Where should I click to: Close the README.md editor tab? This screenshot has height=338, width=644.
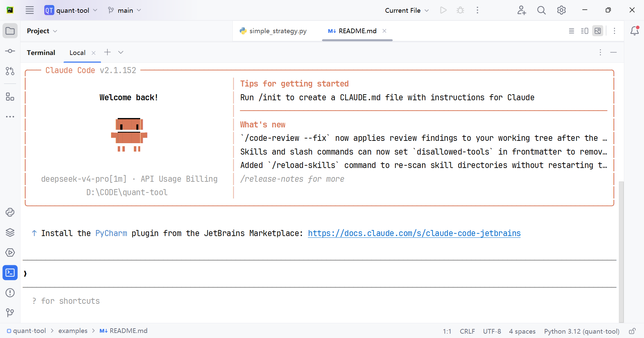(384, 31)
